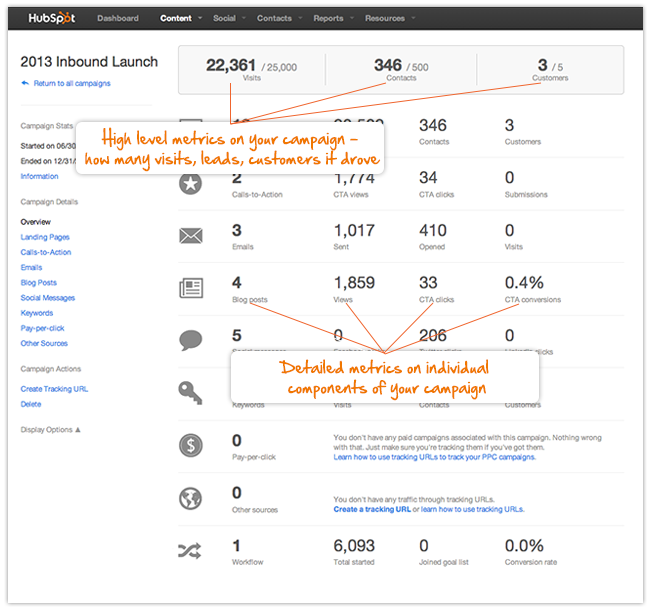Click the 34 CTA clicks value
650x610 pixels.
point(428,178)
